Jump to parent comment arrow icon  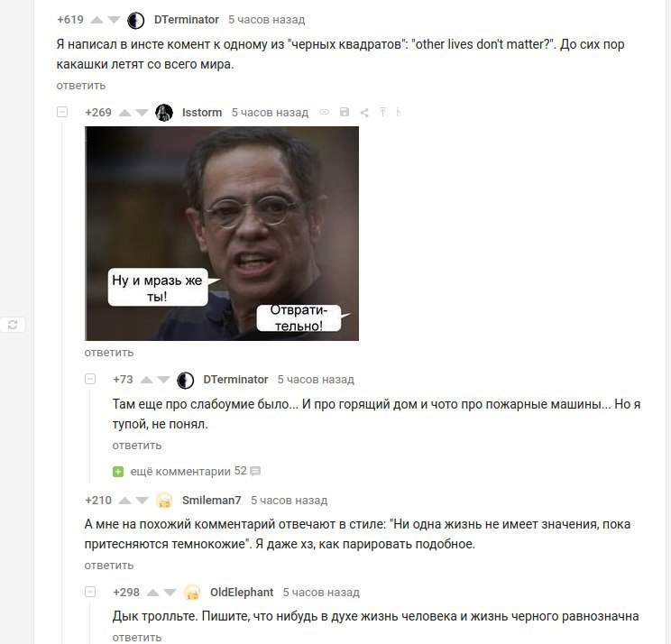tap(382, 112)
